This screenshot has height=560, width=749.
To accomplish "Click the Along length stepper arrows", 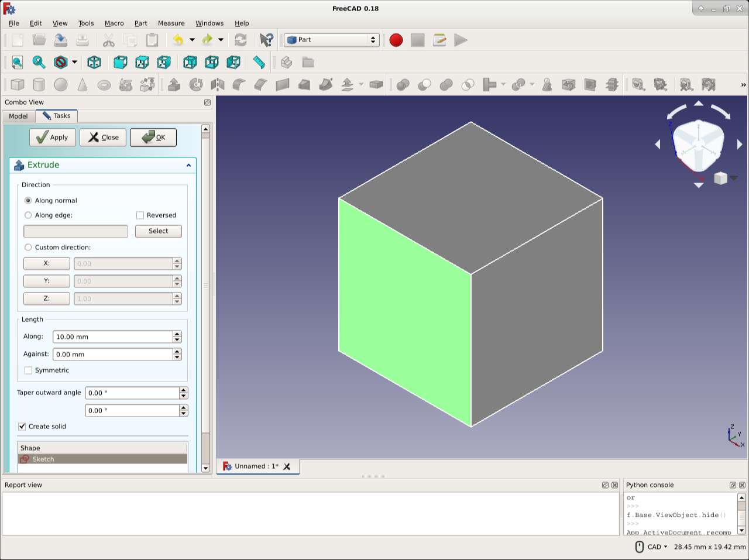I will click(177, 336).
